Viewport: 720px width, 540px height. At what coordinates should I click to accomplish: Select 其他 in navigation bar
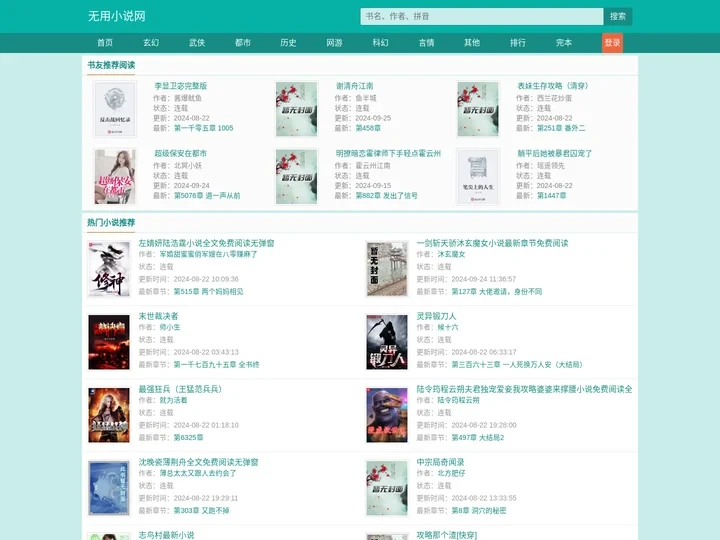click(x=472, y=43)
